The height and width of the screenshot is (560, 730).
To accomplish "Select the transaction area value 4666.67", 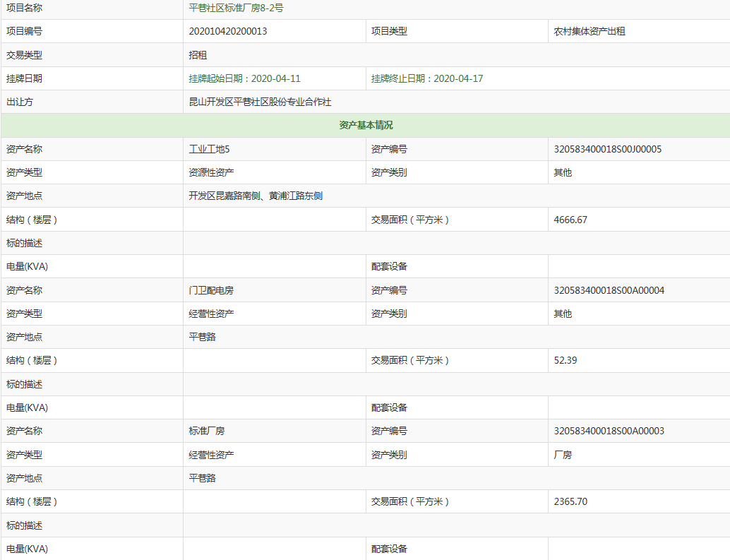I will [x=570, y=220].
